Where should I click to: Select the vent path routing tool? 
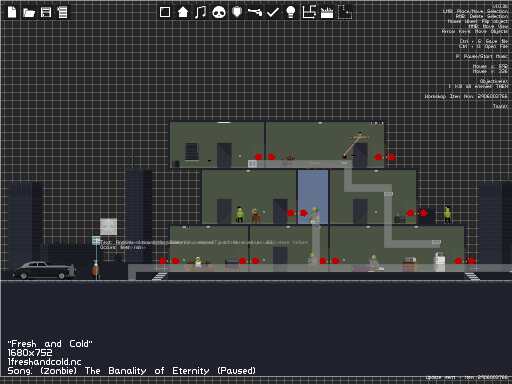pos(309,12)
